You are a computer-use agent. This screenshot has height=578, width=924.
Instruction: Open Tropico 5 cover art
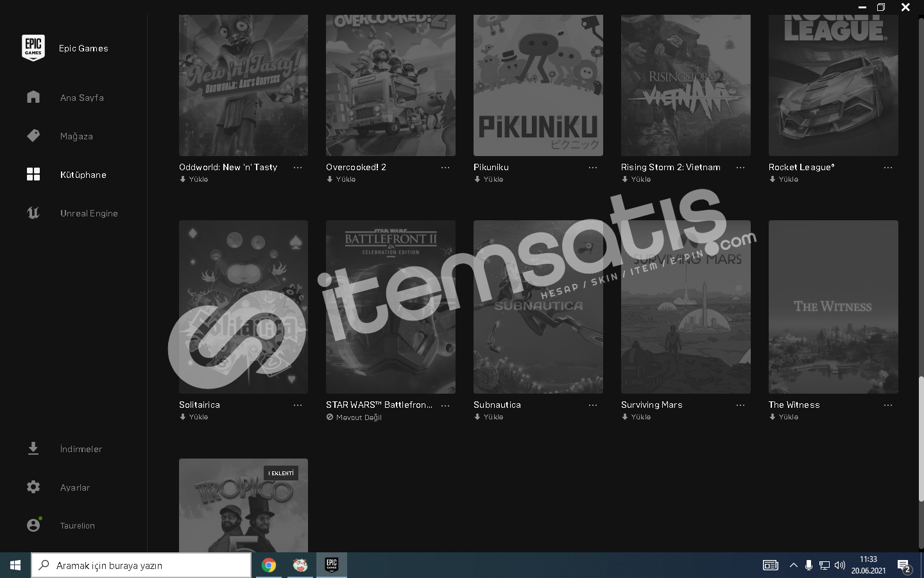coord(243,505)
